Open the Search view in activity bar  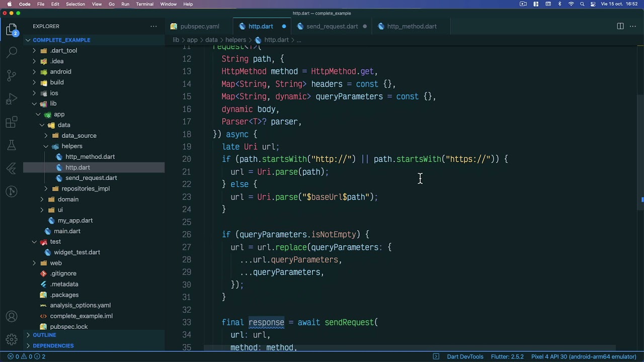[12, 52]
